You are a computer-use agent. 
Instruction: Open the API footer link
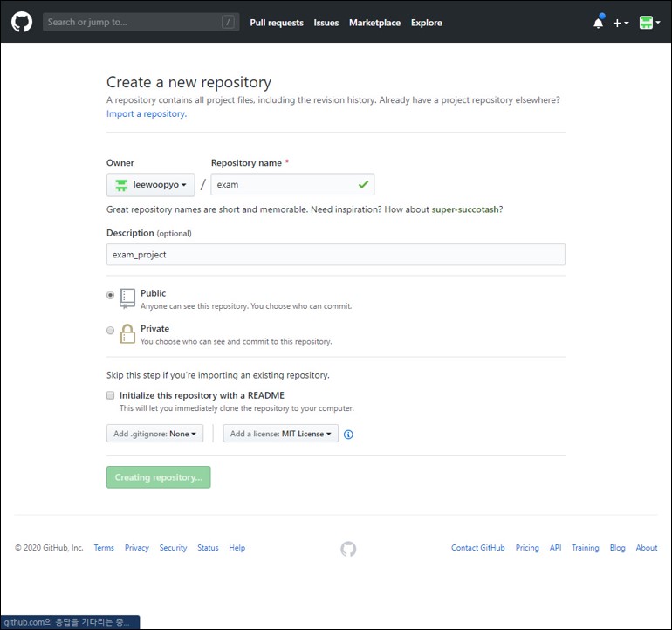[x=555, y=548]
